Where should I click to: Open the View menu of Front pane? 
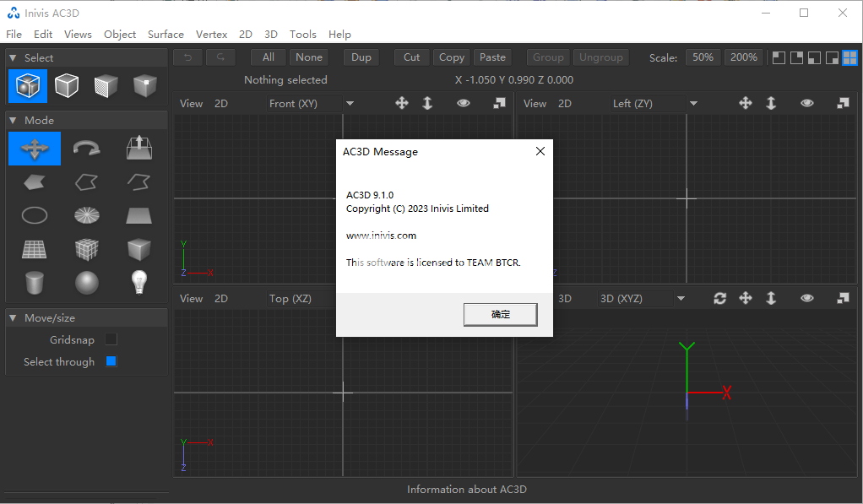(191, 104)
